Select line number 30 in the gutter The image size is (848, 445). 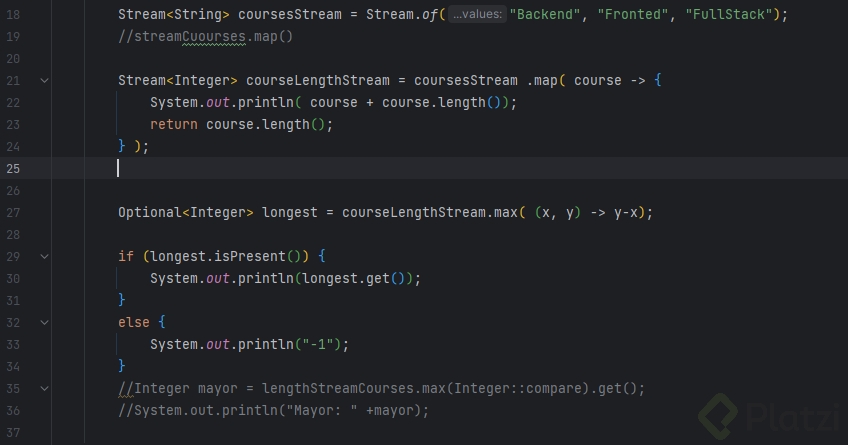(x=13, y=278)
